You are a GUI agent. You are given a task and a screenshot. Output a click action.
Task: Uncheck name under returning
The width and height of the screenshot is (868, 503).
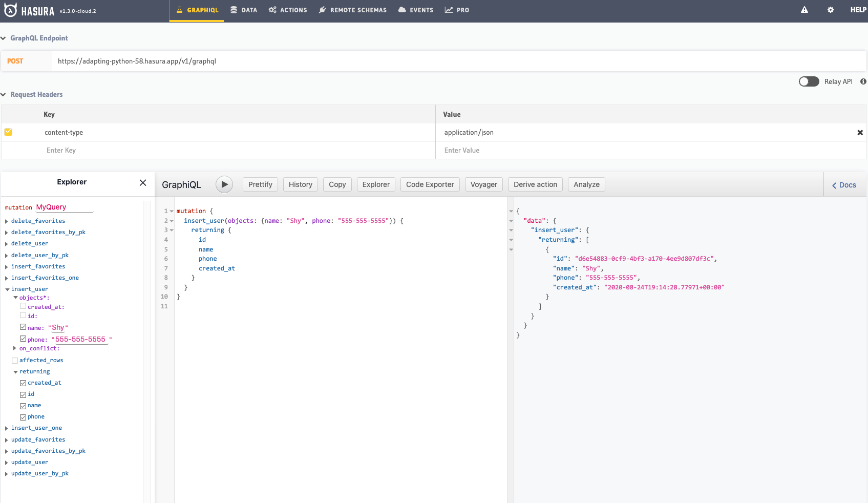(x=23, y=406)
